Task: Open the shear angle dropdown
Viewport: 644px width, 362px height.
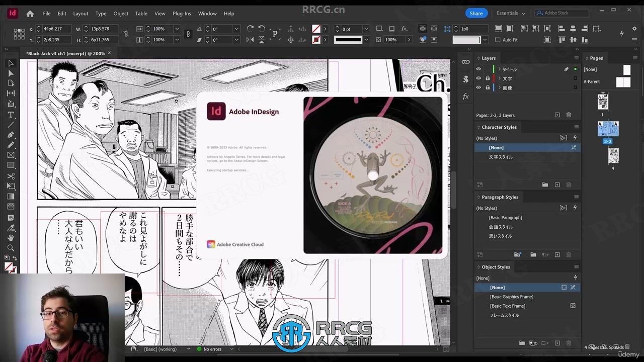Action: coord(236,40)
